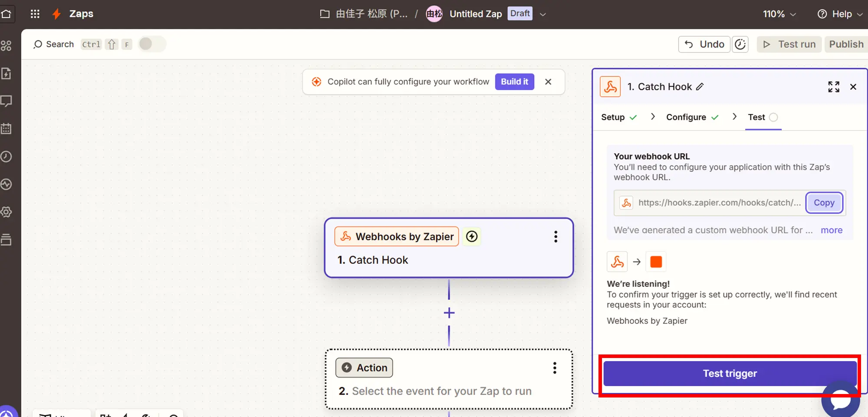The height and width of the screenshot is (417, 868).
Task: Click the Test step status circle
Action: [x=773, y=117]
